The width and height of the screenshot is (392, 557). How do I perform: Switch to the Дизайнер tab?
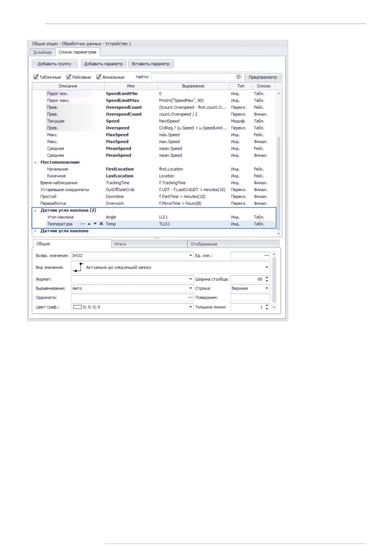(43, 53)
